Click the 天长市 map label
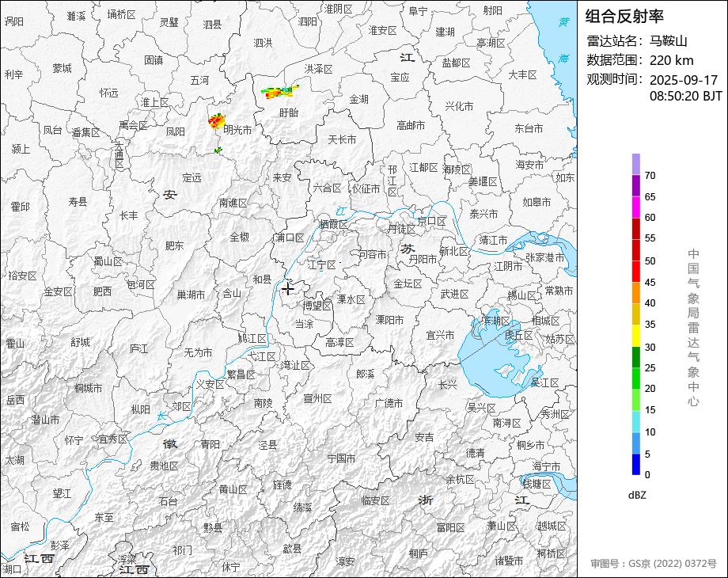The image size is (728, 578). [342, 139]
